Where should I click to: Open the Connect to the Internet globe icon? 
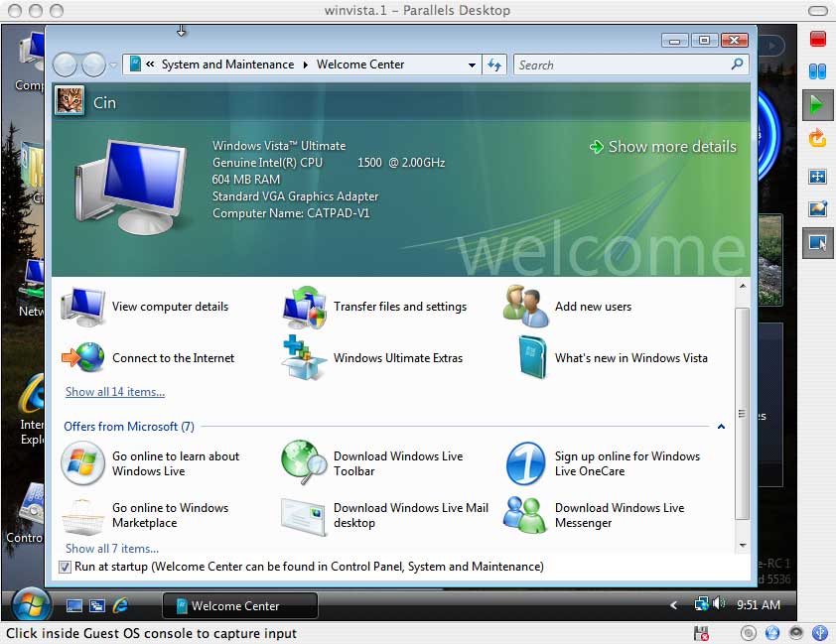82,357
